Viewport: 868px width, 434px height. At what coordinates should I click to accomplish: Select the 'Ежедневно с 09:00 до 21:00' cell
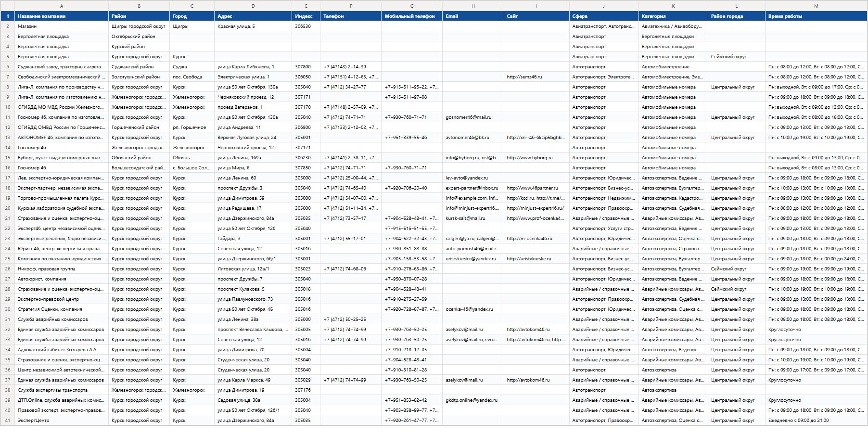[816, 421]
